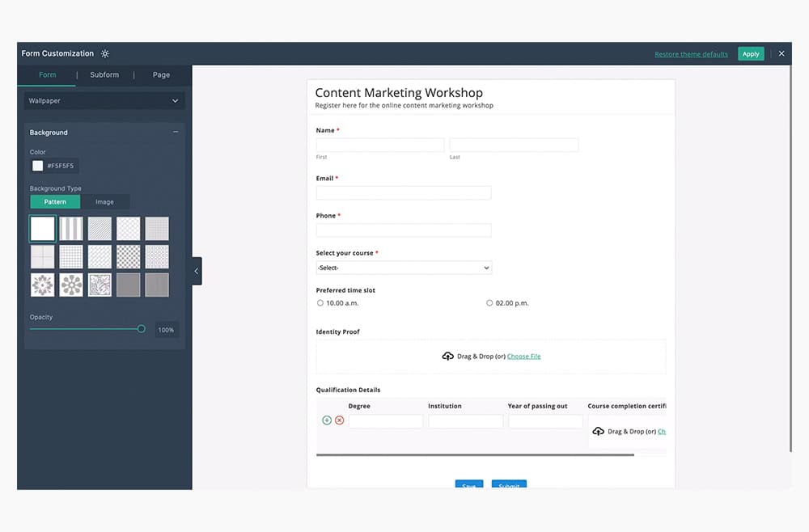Click the First name field

coord(380,145)
